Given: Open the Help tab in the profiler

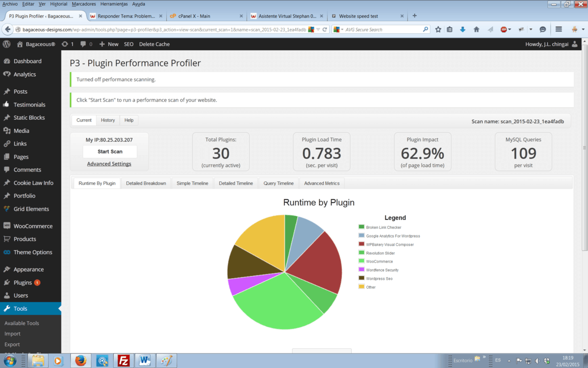Looking at the screenshot, I should (x=129, y=120).
